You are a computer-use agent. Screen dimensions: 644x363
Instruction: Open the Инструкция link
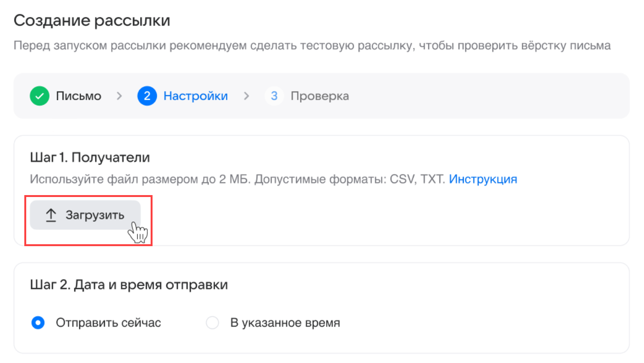click(483, 179)
